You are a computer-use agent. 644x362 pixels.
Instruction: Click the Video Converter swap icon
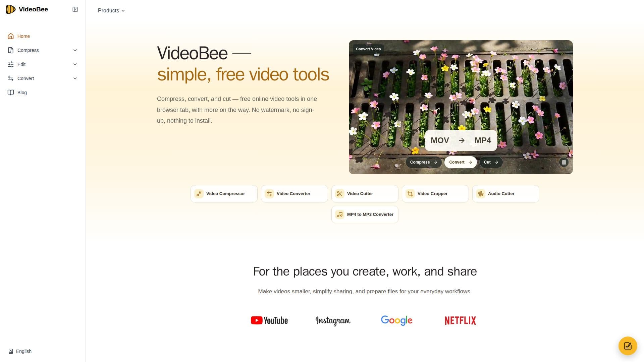pyautogui.click(x=269, y=194)
